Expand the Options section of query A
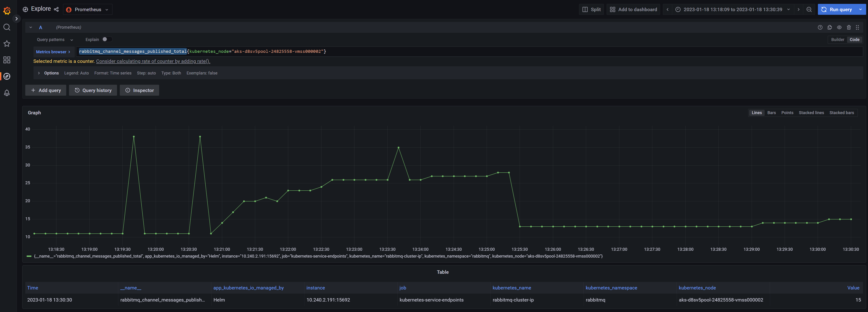This screenshot has height=312, width=868. (x=48, y=73)
